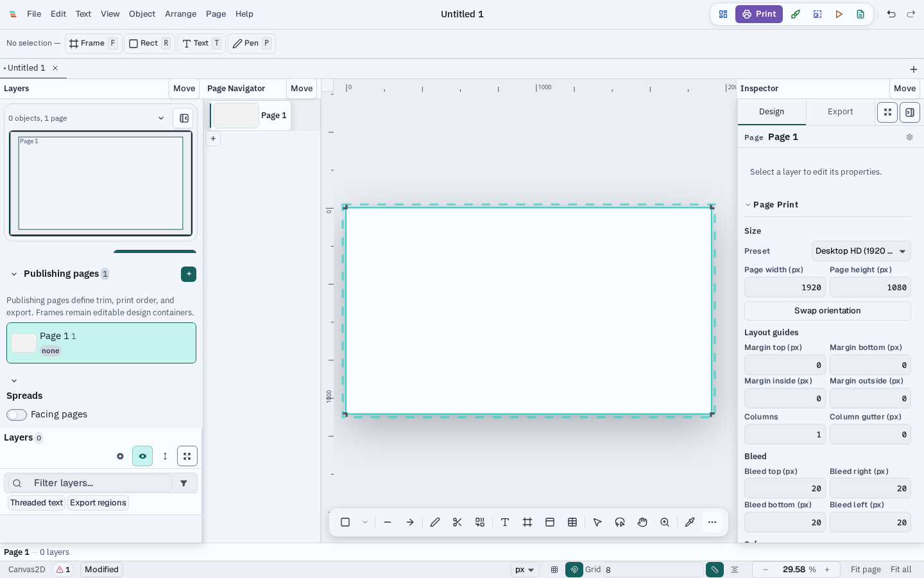The image size is (924, 578).
Task: Open more tools ellipsis menu
Action: coord(712,522)
